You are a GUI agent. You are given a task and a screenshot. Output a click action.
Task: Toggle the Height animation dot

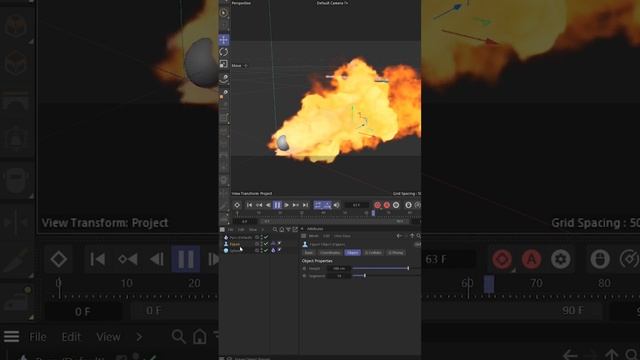coord(304,269)
